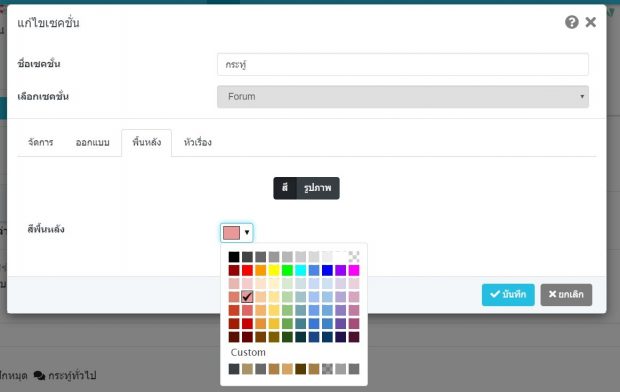
Task: Click the กระทู้ทั่วไป forum link behind dialog
Action: (x=72, y=375)
